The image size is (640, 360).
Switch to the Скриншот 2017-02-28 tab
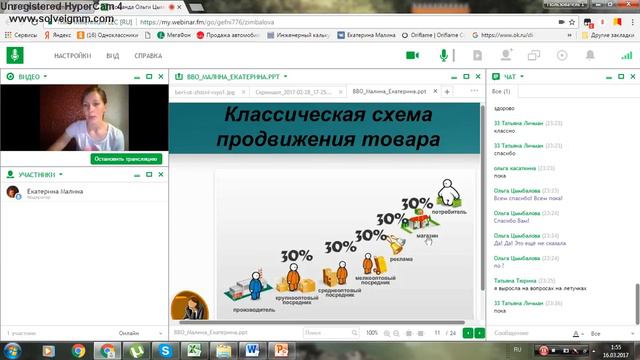click(294, 92)
